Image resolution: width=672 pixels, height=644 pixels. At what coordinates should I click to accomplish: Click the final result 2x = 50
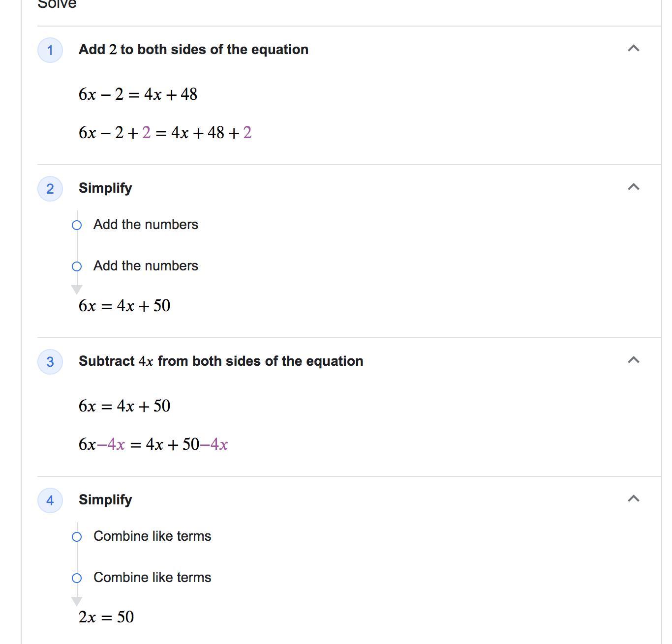(x=106, y=617)
